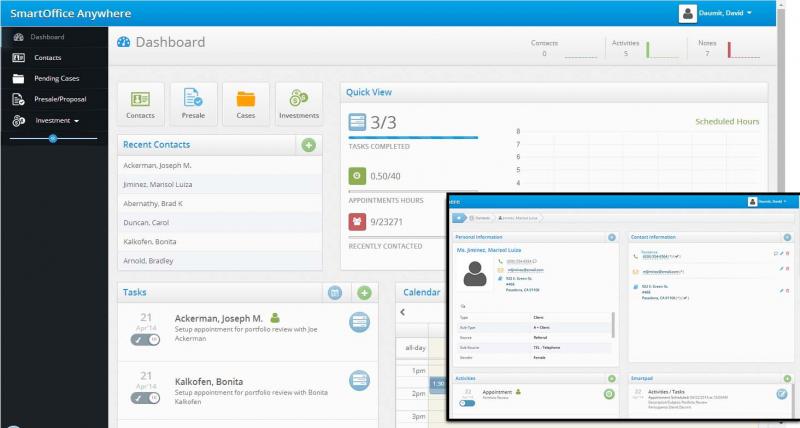
Task: Open the Presale quick tile
Action: coord(193,104)
